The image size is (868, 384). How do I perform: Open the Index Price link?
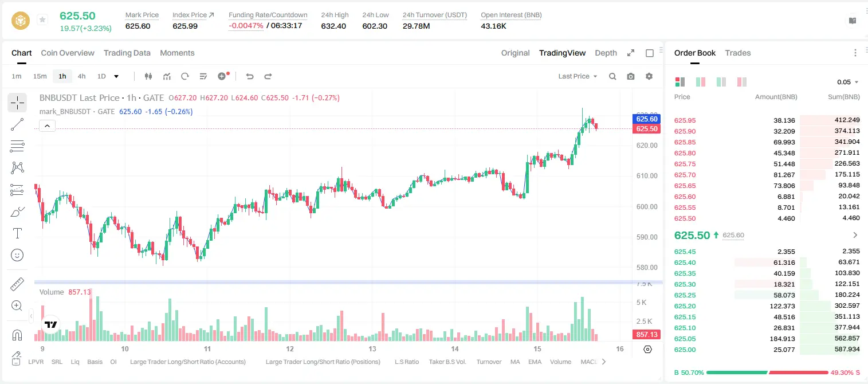pyautogui.click(x=193, y=15)
